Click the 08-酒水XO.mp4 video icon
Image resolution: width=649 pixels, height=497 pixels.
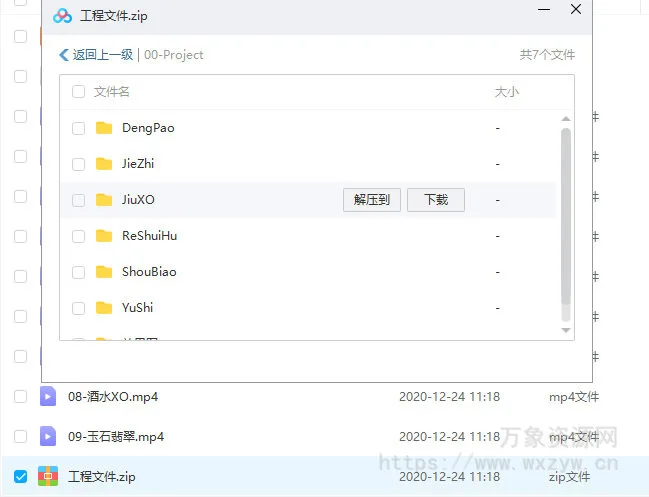pos(48,397)
